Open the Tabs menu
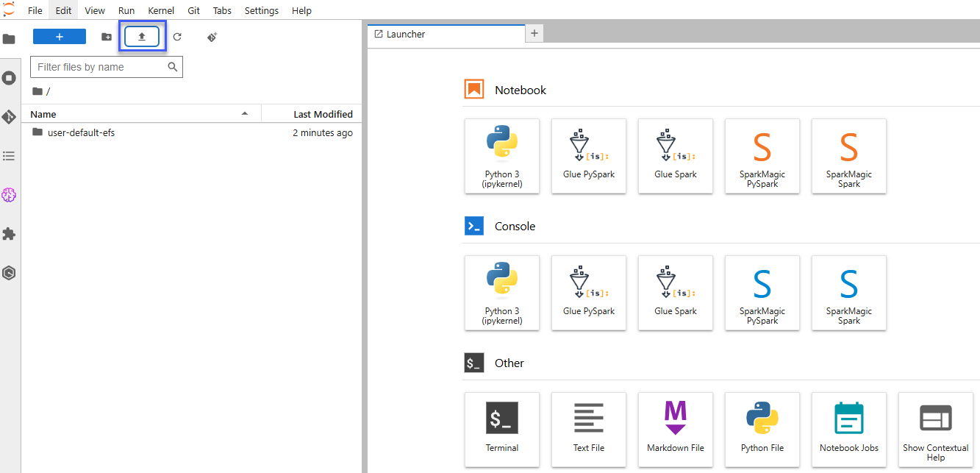This screenshot has height=473, width=980. (222, 10)
